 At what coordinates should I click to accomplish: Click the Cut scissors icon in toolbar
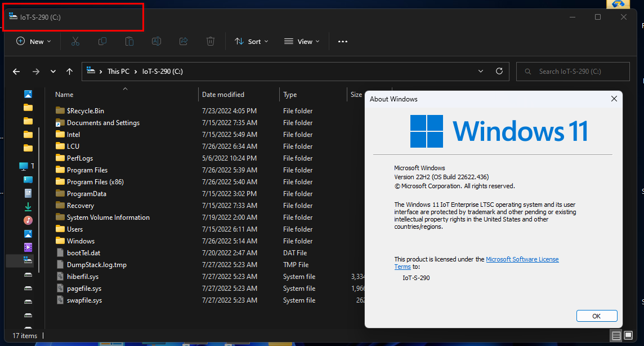(x=75, y=41)
